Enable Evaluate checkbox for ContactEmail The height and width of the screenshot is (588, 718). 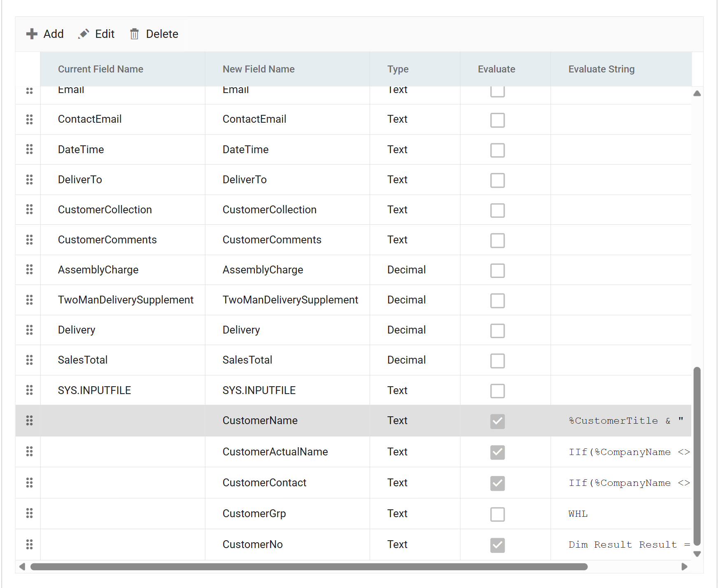(497, 120)
